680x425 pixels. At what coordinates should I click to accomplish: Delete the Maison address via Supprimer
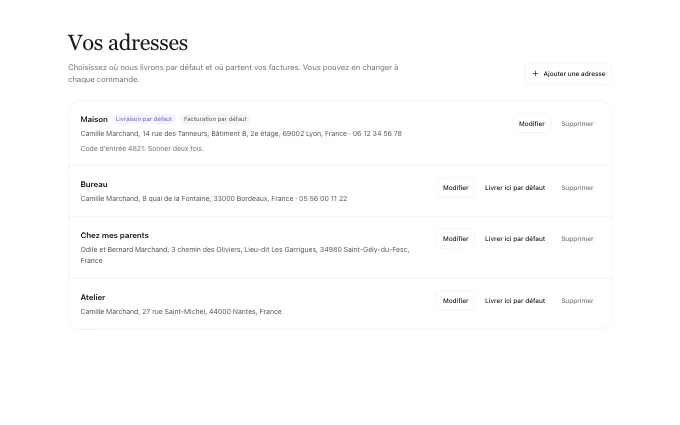577,124
